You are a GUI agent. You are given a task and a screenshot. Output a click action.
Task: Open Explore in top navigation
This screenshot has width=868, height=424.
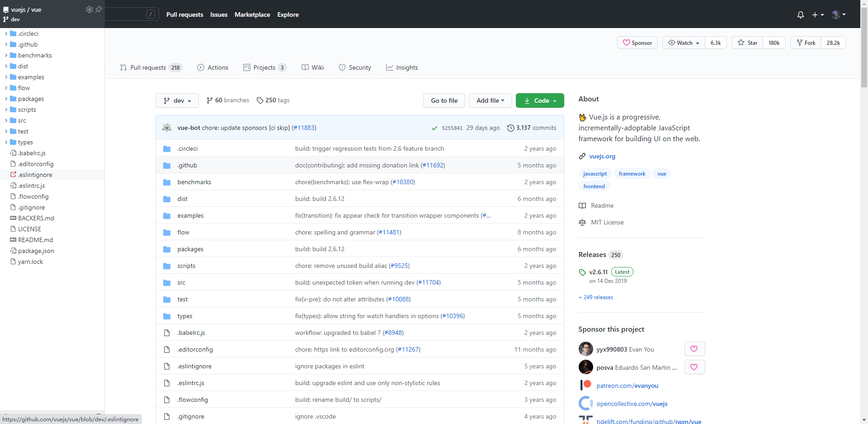tap(288, 14)
